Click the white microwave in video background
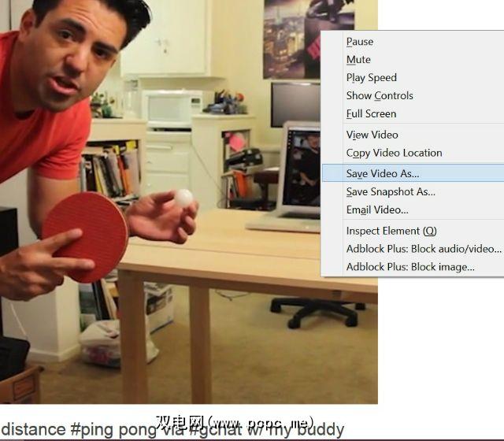Image resolution: width=504 pixels, height=441 pixels. (172, 108)
